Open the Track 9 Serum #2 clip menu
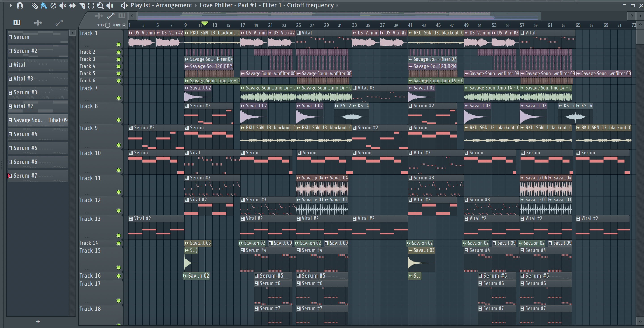644x328 pixels. (x=131, y=128)
